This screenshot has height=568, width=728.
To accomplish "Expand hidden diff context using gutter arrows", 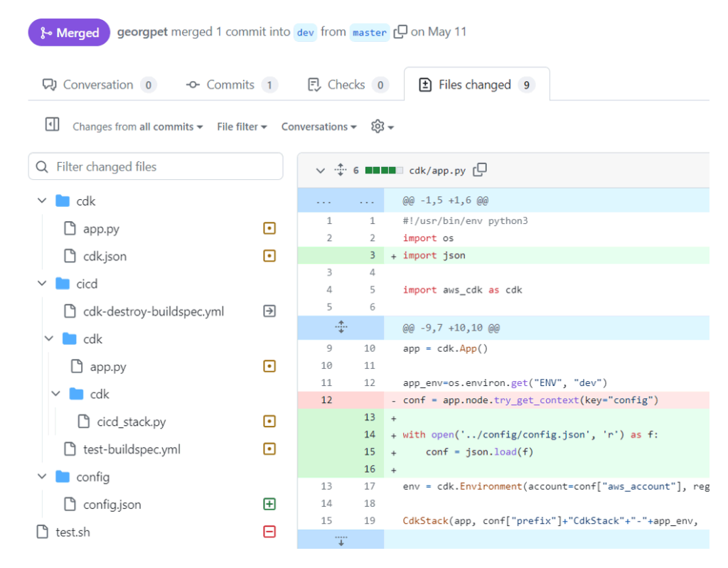I will 341,327.
